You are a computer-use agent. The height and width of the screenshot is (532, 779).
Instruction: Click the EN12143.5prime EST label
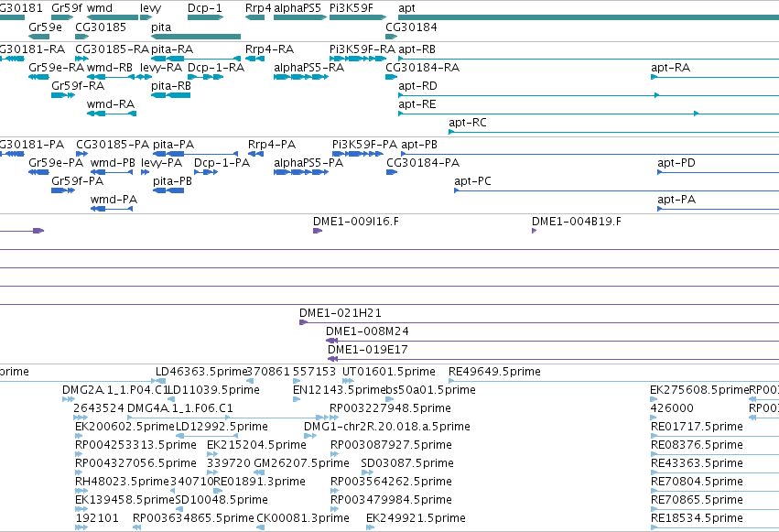339,390
